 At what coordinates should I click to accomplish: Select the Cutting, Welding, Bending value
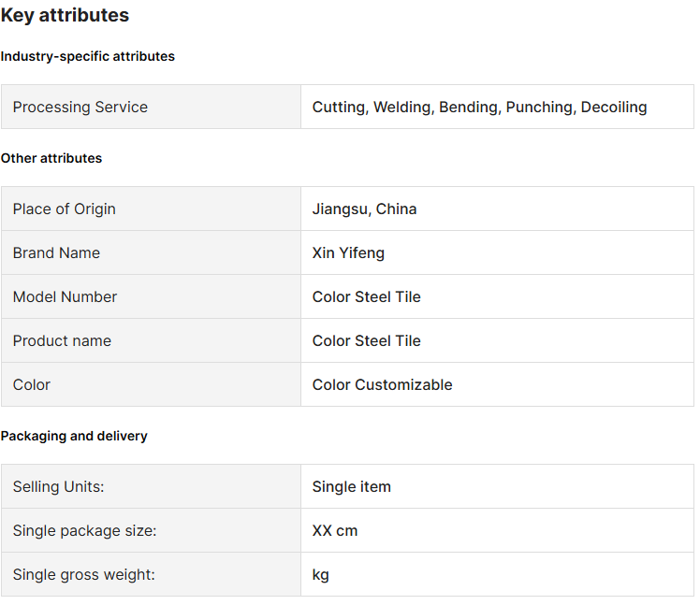(479, 107)
